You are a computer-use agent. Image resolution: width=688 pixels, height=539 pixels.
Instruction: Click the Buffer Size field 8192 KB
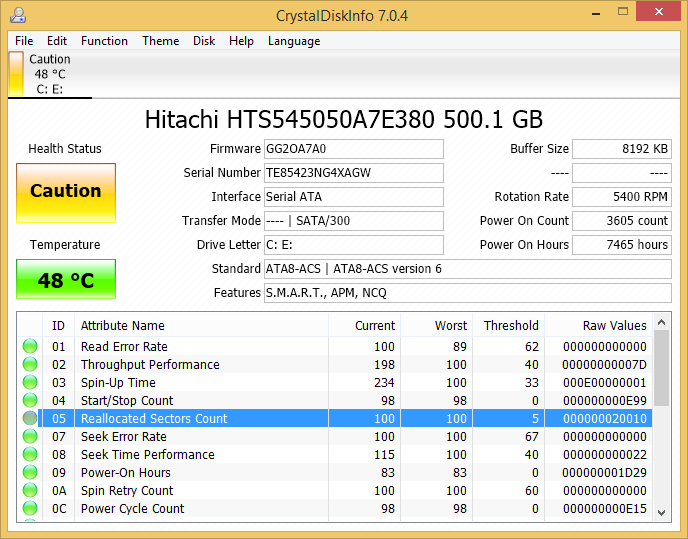pos(622,149)
